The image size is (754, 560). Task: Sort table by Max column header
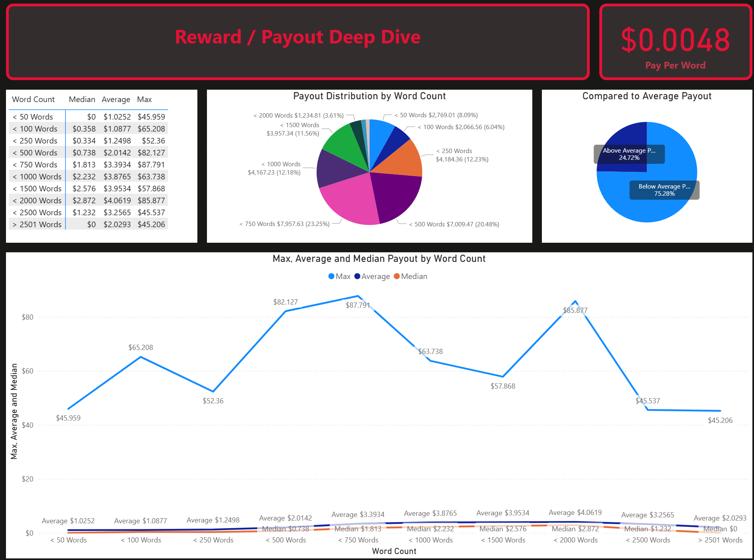click(x=144, y=99)
